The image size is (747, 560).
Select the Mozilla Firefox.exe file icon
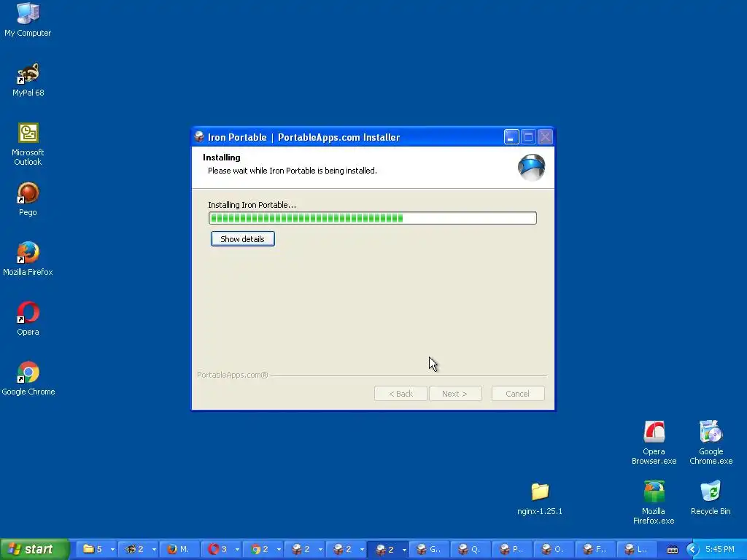654,502
